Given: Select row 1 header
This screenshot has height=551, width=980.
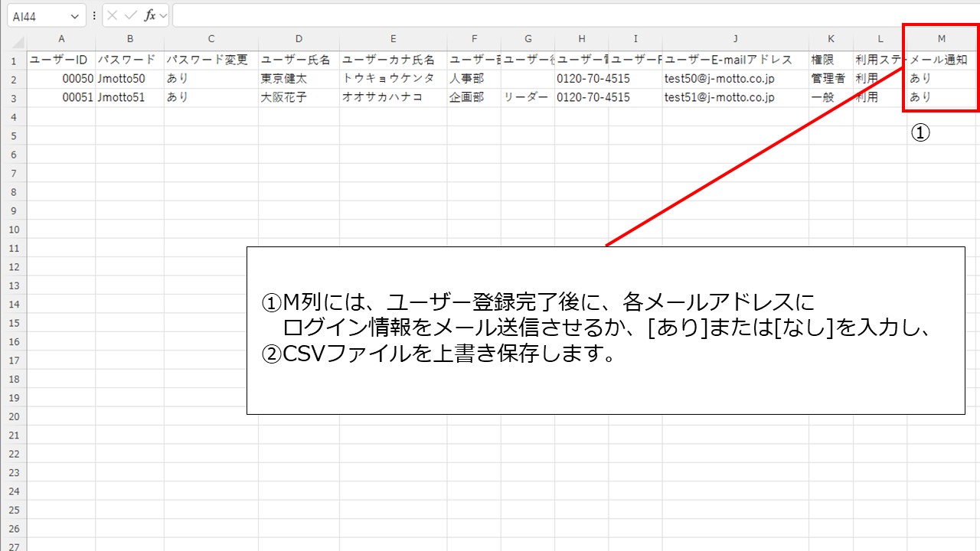Looking at the screenshot, I should [13, 60].
